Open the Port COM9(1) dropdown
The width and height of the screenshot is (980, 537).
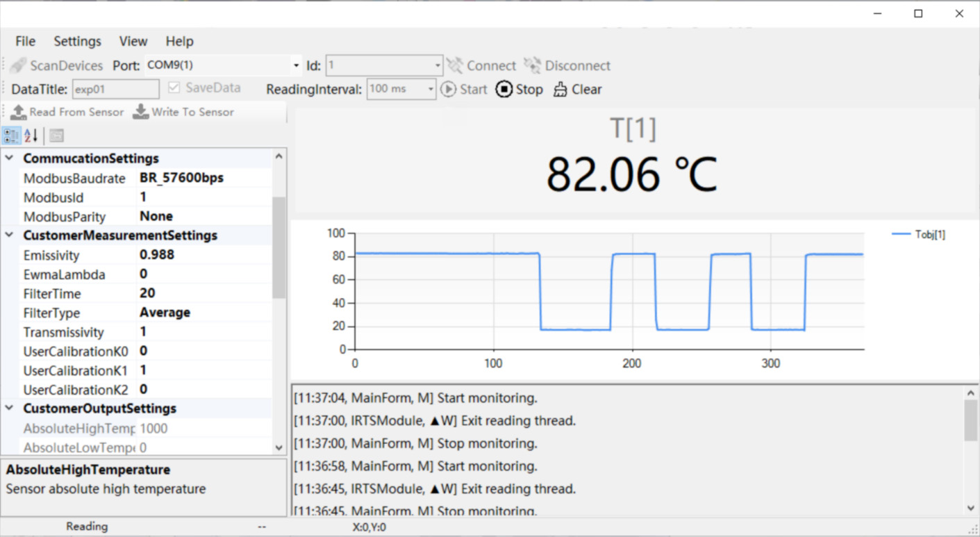point(296,65)
